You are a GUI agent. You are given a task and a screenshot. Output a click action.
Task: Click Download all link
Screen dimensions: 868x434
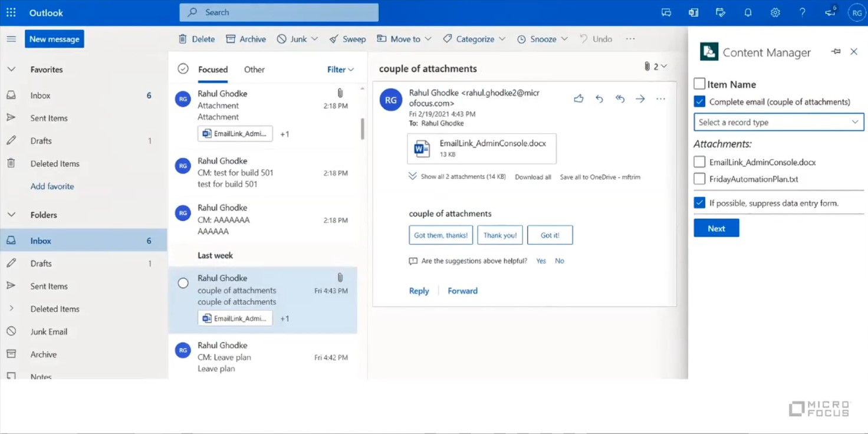[533, 177]
